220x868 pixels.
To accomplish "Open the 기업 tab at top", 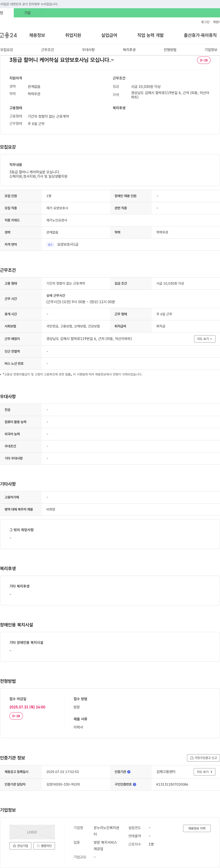I will point(27,13).
